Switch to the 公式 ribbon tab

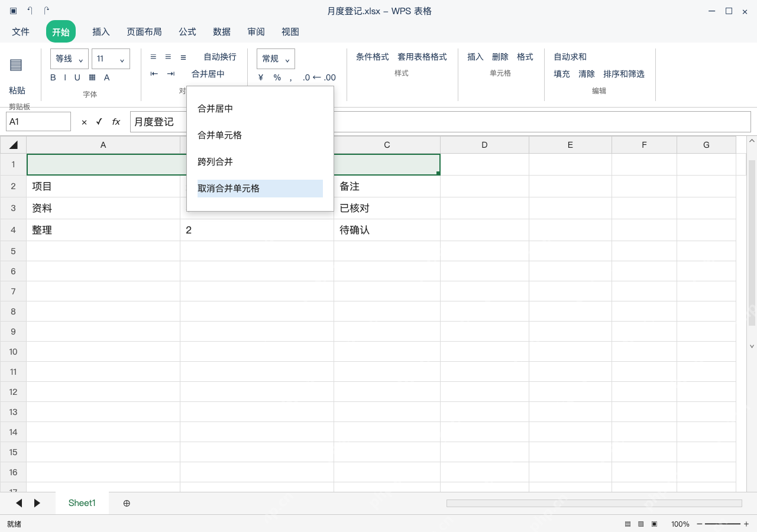[x=187, y=32]
